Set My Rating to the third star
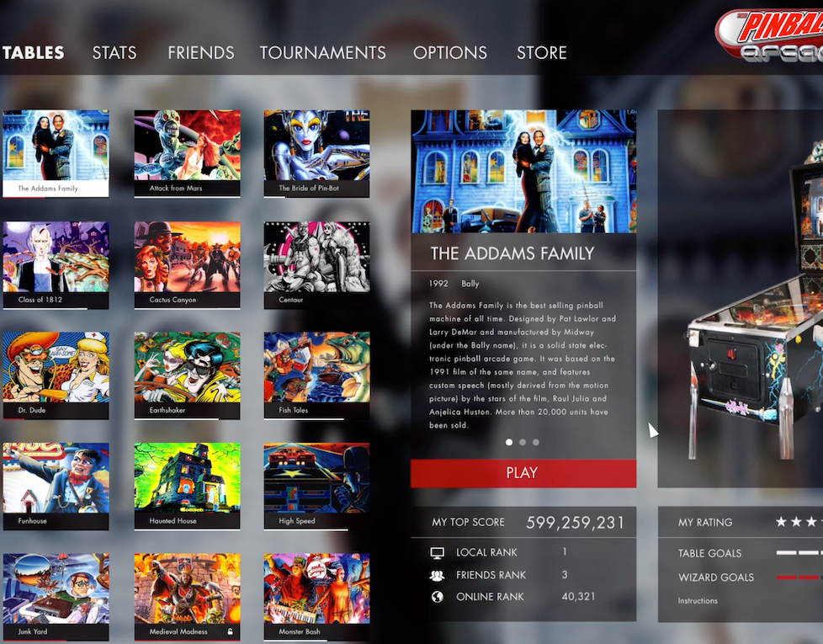The height and width of the screenshot is (644, 823). click(811, 522)
